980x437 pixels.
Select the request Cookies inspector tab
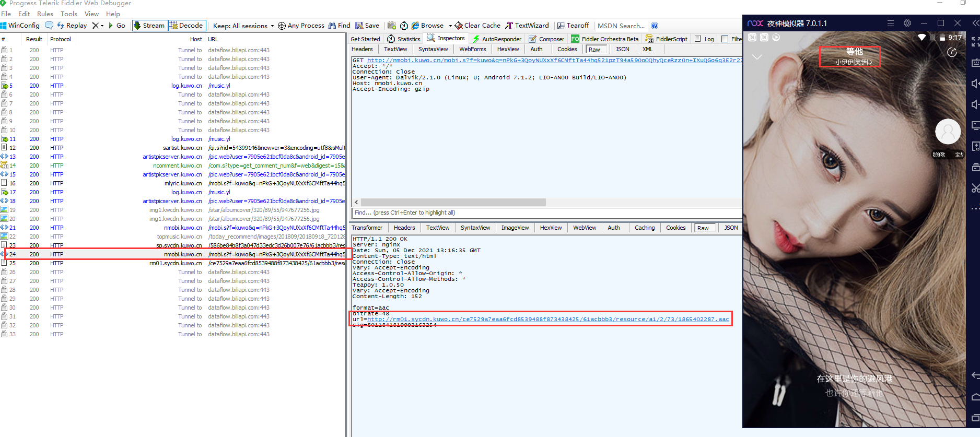click(567, 49)
